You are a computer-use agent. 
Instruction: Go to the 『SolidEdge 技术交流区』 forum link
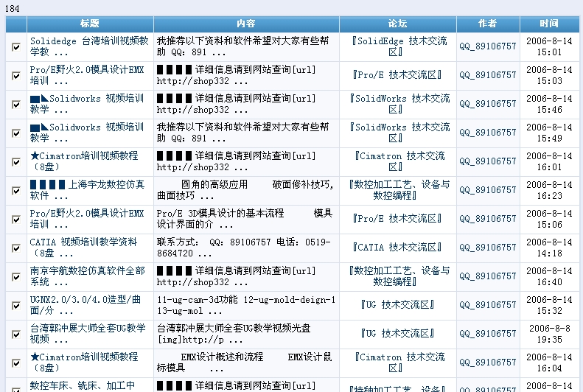398,46
